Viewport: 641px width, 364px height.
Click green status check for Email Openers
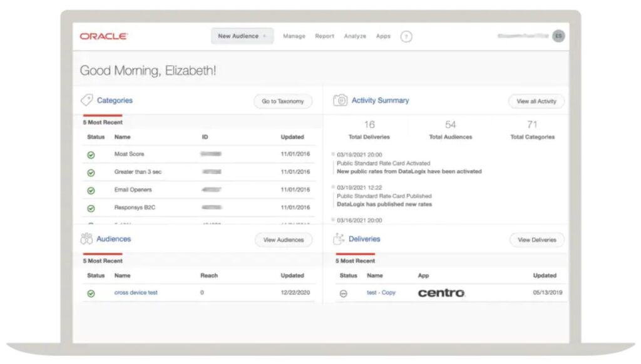91,190
